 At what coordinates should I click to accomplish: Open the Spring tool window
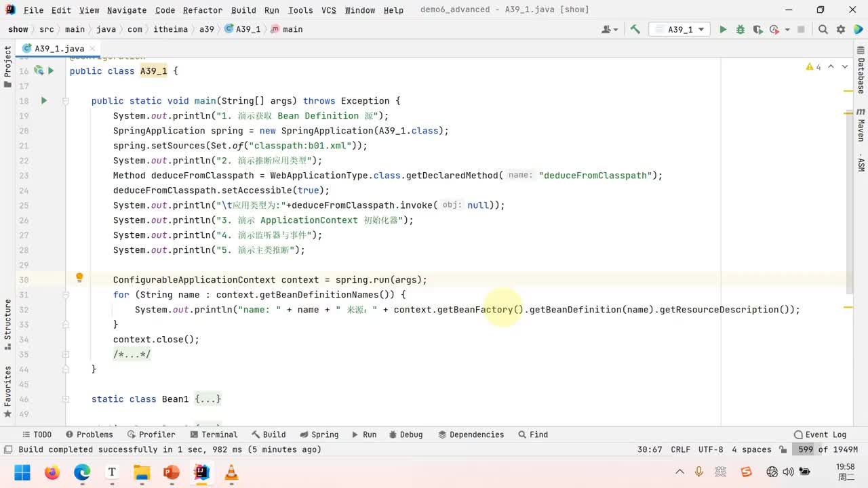(319, 434)
